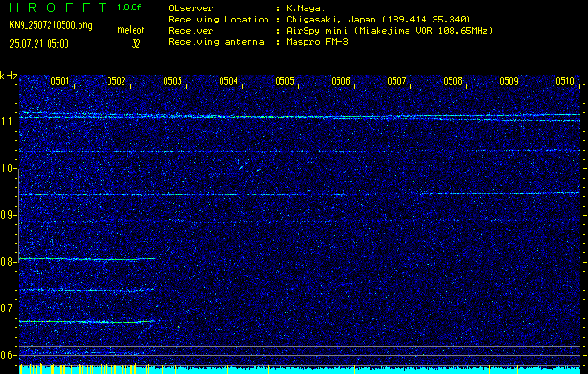The height and width of the screenshot is (374, 588).
Task: Click the 0.9 kHz axis label
Action: click(x=7, y=215)
